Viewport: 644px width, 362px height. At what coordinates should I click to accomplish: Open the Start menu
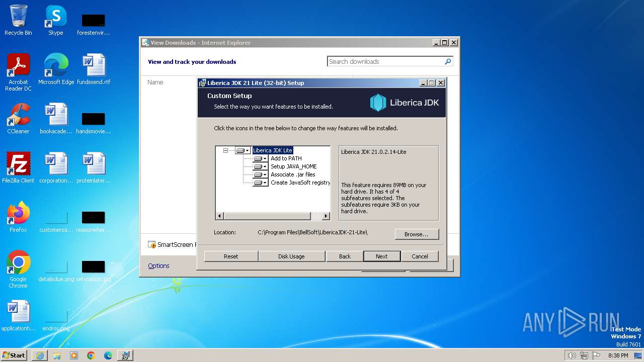tap(14, 355)
